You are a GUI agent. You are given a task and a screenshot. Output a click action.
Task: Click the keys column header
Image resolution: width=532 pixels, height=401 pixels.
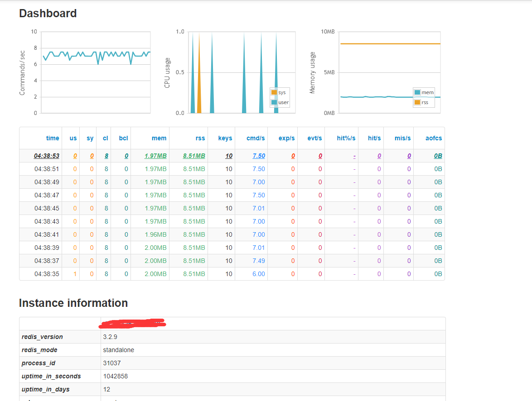click(225, 138)
